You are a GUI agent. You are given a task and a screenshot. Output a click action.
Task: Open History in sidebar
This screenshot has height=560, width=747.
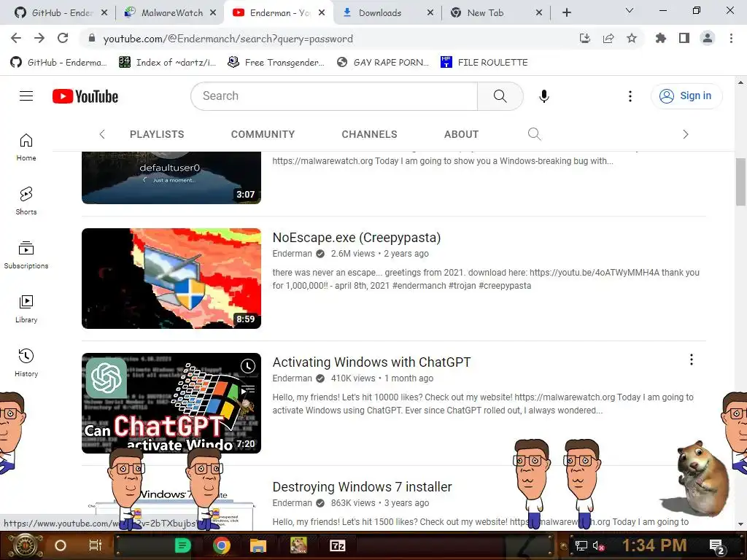[26, 363]
